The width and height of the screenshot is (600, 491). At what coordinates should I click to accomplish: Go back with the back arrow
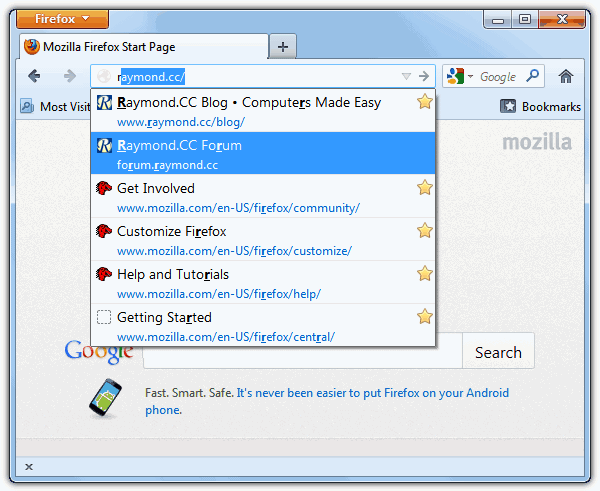coord(34,76)
